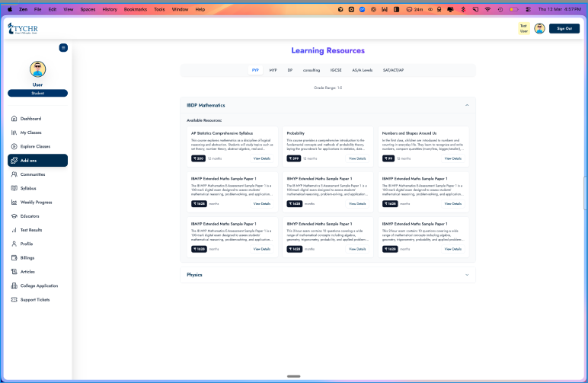This screenshot has height=383, width=588.
Task: Switch to the MYP tab
Action: pos(273,70)
